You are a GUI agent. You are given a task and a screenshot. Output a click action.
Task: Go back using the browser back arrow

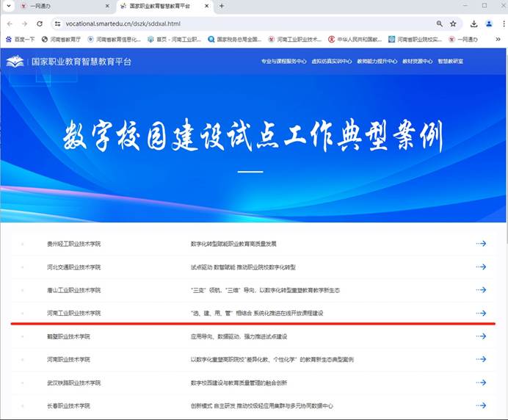(10, 23)
